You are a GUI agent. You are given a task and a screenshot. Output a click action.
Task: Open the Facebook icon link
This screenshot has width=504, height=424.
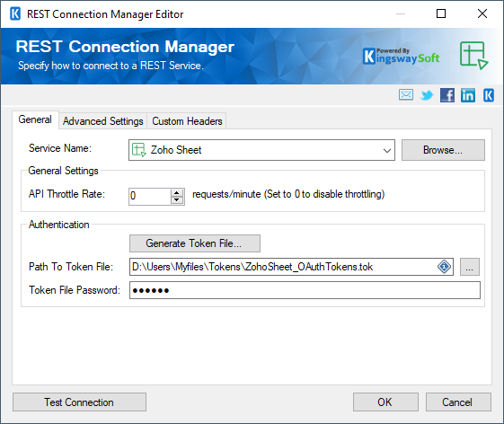click(x=447, y=95)
